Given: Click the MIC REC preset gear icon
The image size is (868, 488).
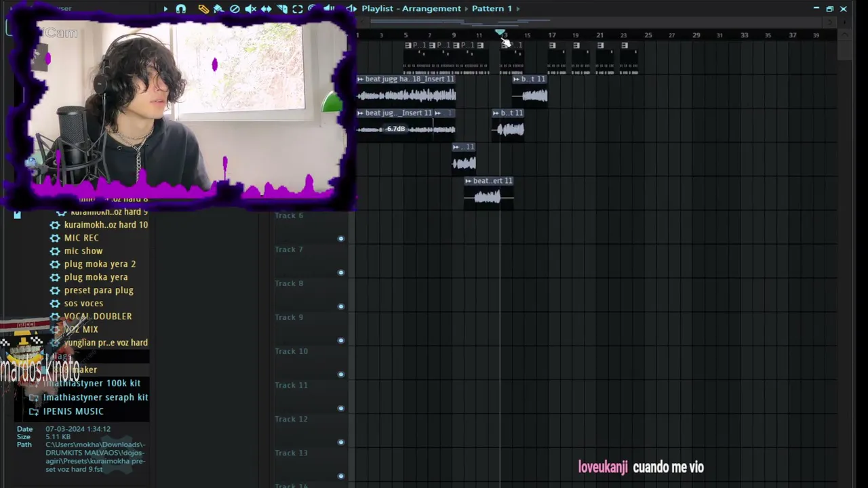Looking at the screenshot, I should pos(55,238).
